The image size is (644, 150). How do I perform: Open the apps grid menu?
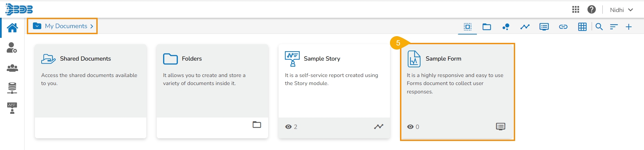coord(576,10)
